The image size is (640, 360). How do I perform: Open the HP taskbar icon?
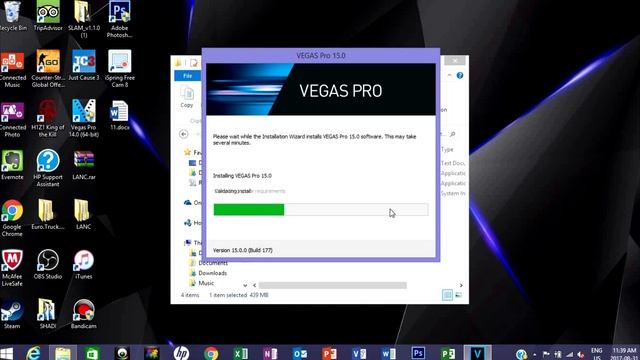[x=181, y=353]
